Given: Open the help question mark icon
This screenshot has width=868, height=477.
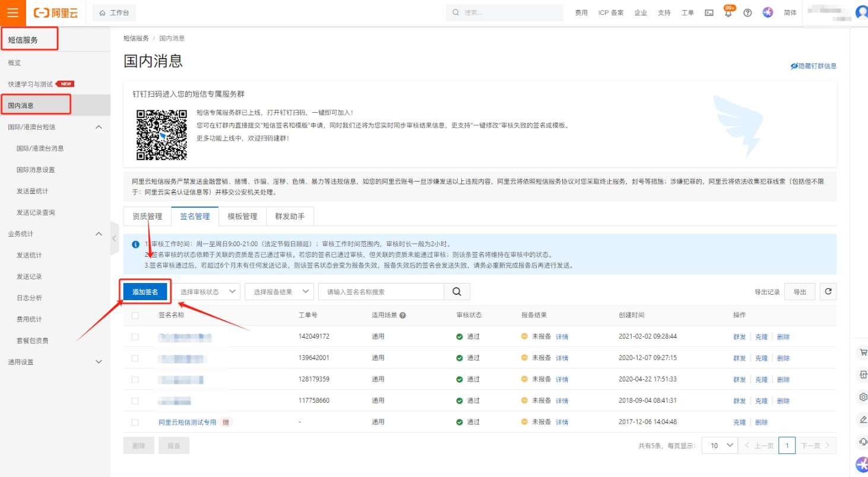Looking at the screenshot, I should (747, 12).
